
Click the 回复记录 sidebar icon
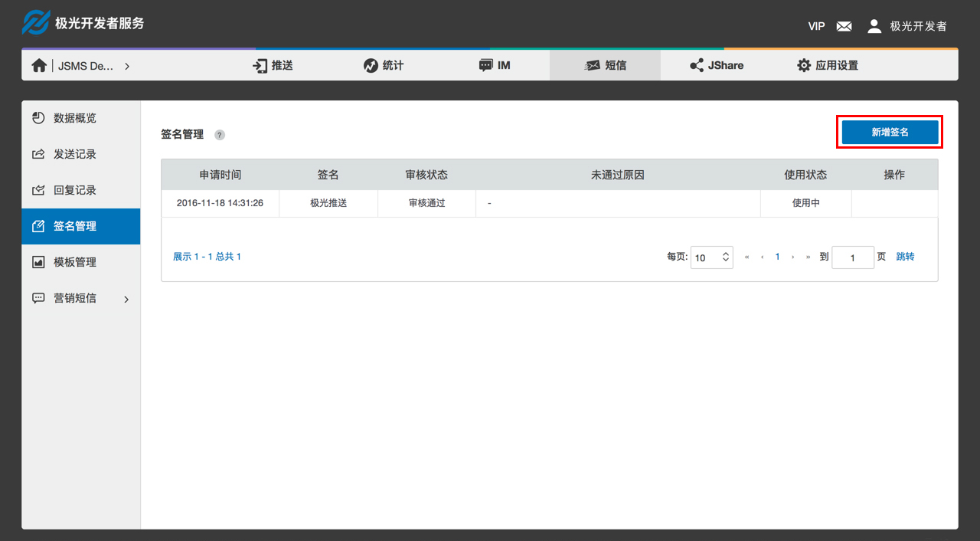pyautogui.click(x=38, y=190)
